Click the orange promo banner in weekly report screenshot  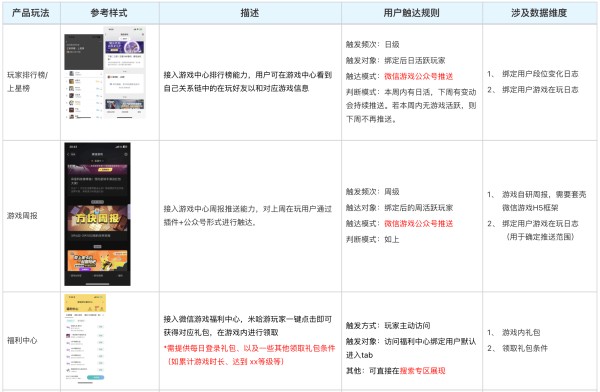[98, 261]
